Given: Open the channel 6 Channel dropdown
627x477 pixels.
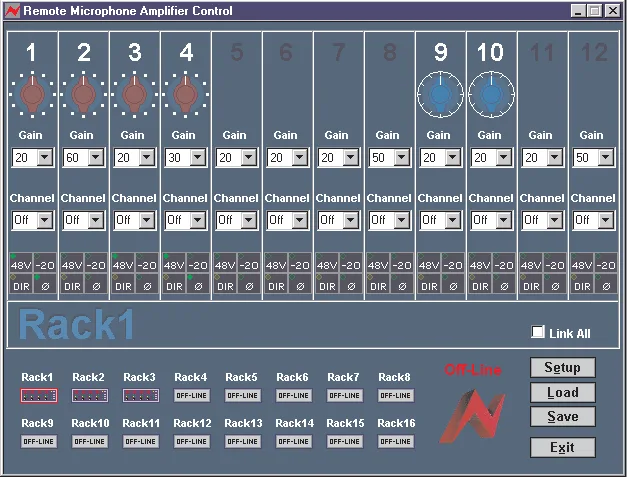Looking at the screenshot, I should [288, 220].
